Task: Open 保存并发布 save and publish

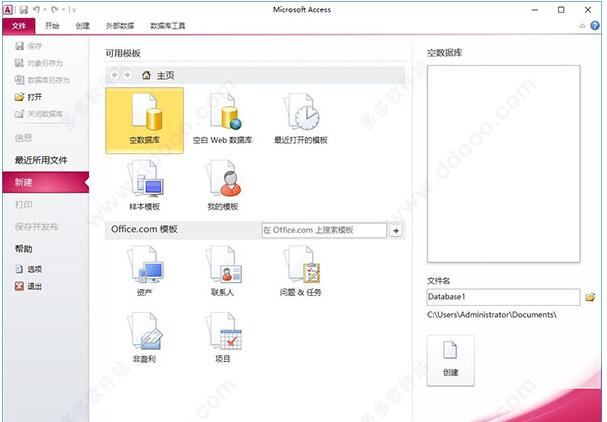Action: pos(36,227)
